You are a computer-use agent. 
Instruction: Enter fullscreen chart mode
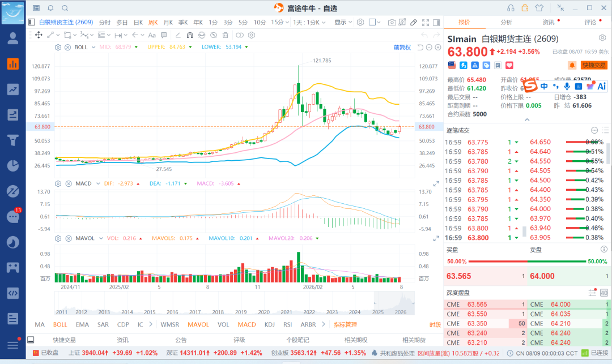426,23
